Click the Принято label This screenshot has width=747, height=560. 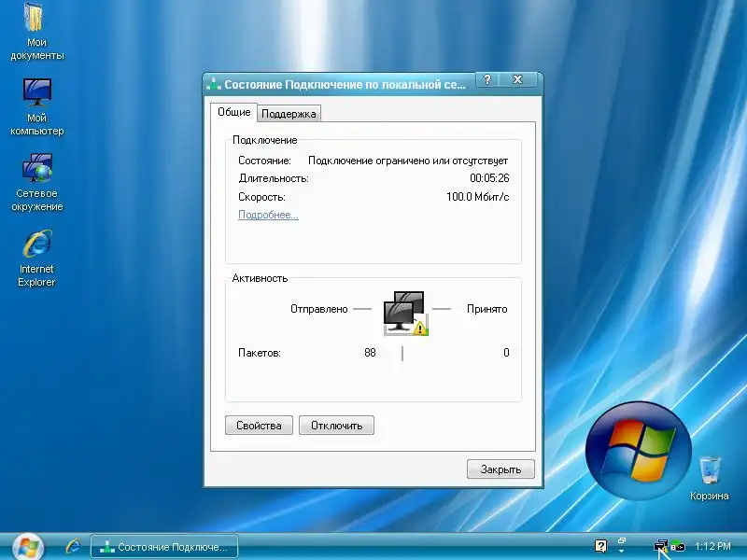pyautogui.click(x=486, y=309)
